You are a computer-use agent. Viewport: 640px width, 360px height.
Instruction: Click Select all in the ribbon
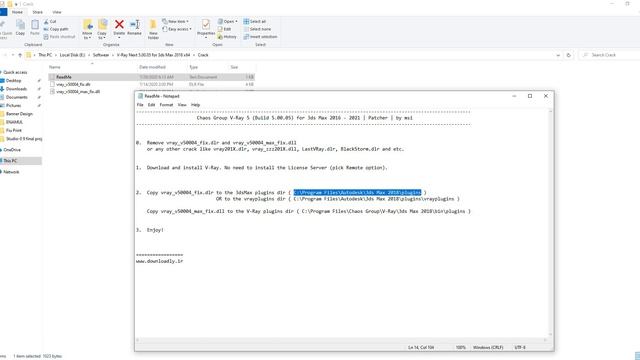coord(254,21)
